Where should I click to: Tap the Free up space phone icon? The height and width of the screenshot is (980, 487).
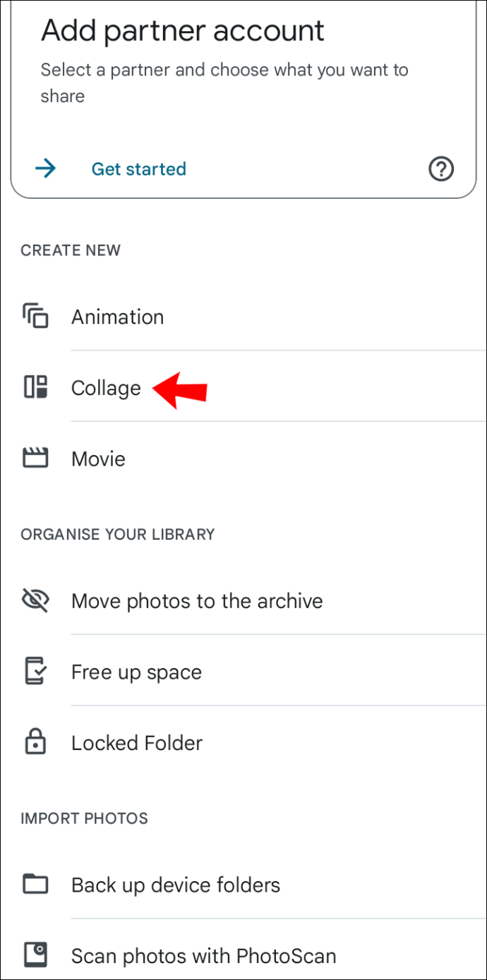(35, 672)
